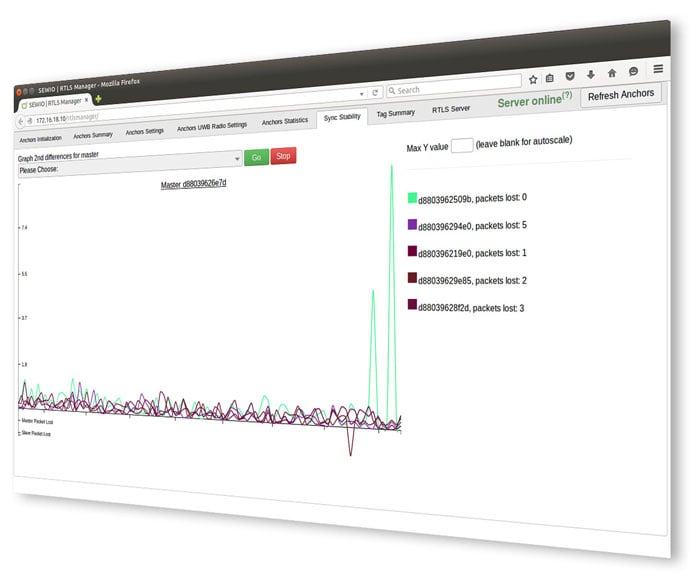Click the Master d88039626e7d graph title

193,184
